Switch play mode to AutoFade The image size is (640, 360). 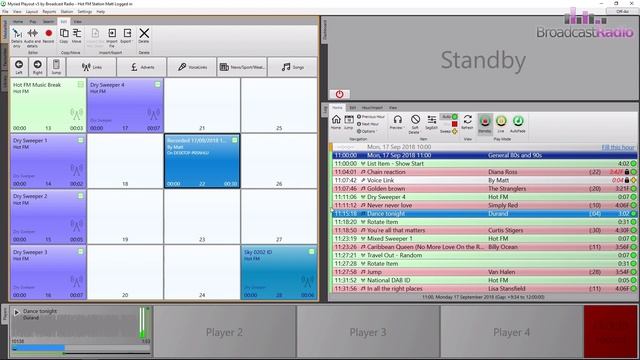[518, 124]
